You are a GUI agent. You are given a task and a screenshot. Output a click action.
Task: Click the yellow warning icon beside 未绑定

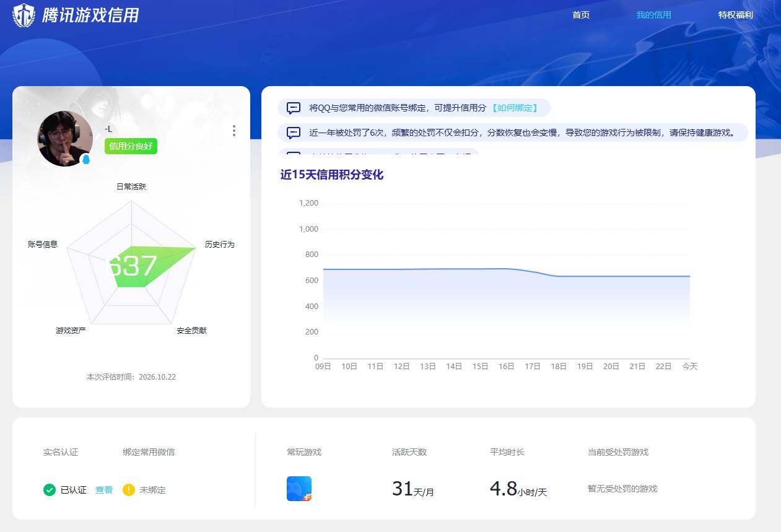(x=129, y=490)
